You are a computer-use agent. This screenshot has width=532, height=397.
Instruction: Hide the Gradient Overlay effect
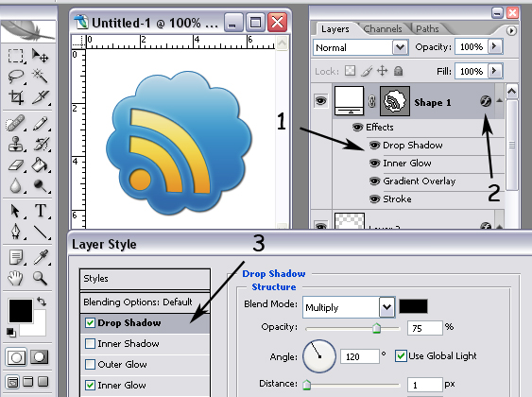tap(374, 181)
